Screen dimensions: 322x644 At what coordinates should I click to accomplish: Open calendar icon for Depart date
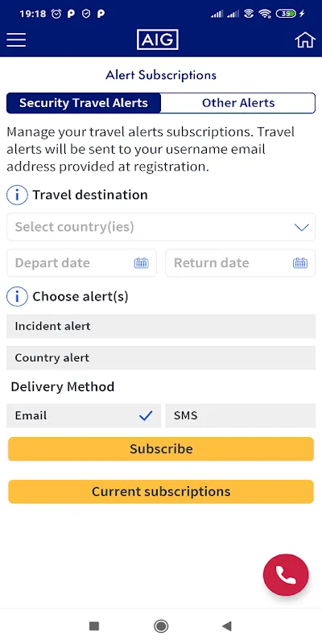tap(142, 263)
